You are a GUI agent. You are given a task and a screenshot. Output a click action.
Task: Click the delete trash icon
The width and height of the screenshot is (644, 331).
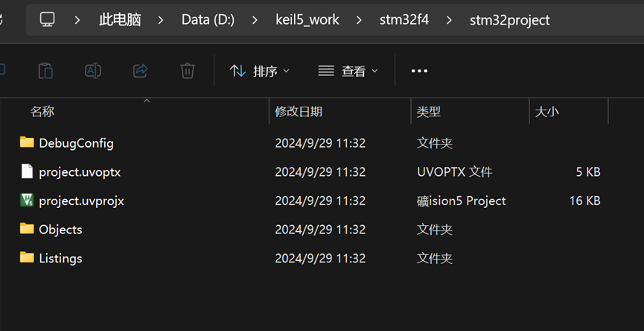coord(188,71)
